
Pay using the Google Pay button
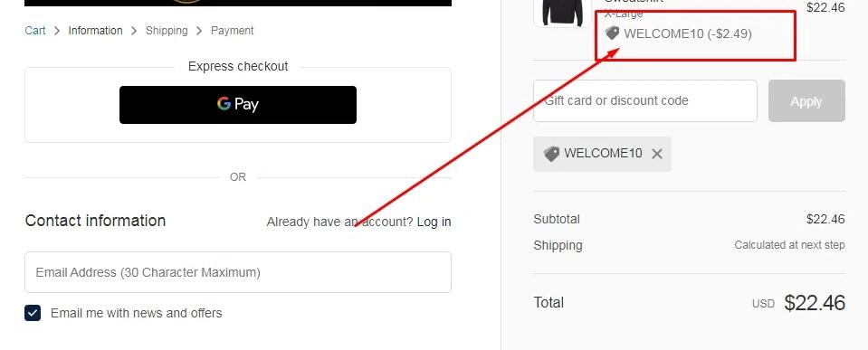(238, 105)
